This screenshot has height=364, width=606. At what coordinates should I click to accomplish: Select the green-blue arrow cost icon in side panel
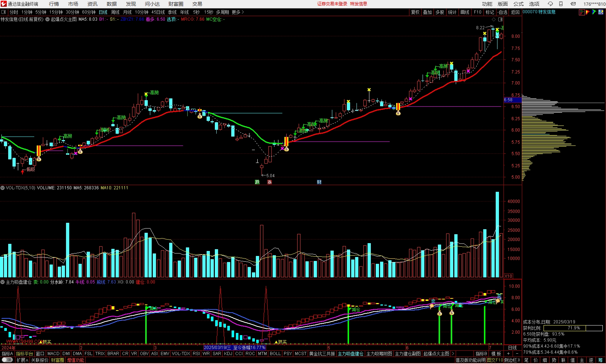tap(594, 12)
